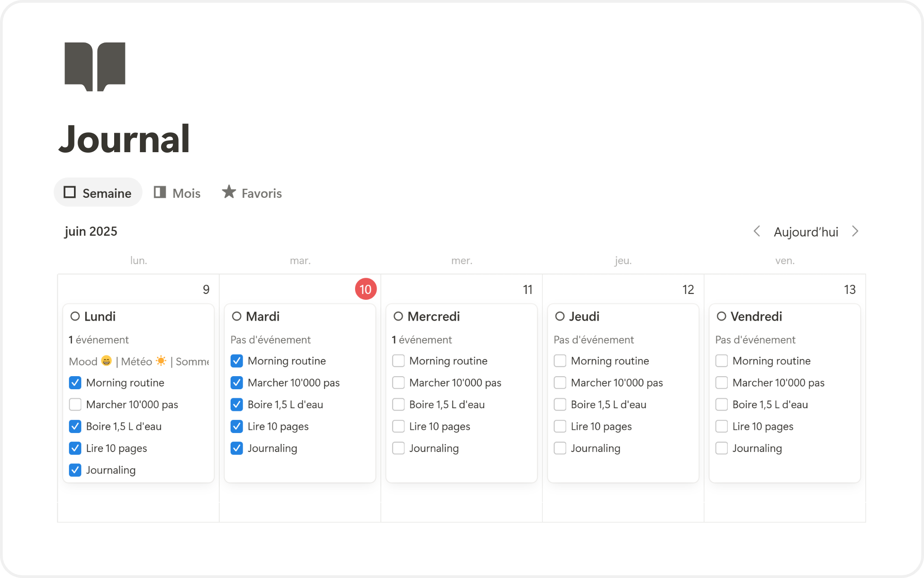924x578 pixels.
Task: Check Marcher 10'000 pas on Lundi
Action: click(75, 405)
